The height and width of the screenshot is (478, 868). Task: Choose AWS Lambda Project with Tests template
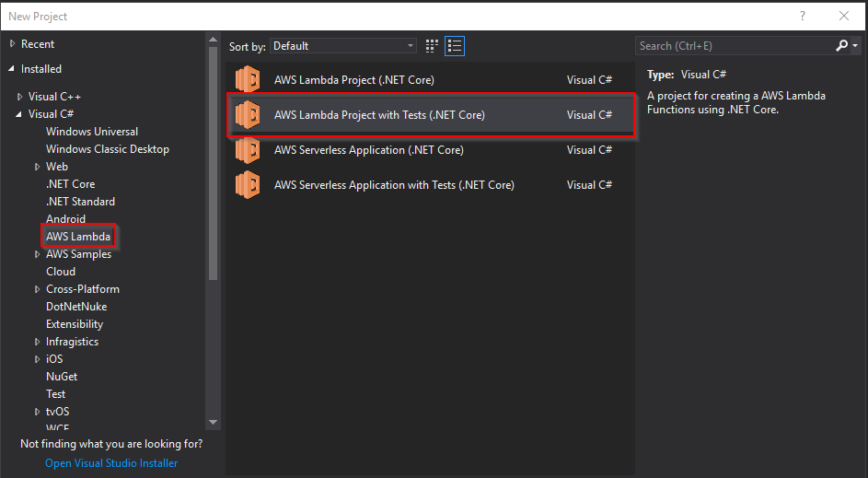click(x=431, y=114)
